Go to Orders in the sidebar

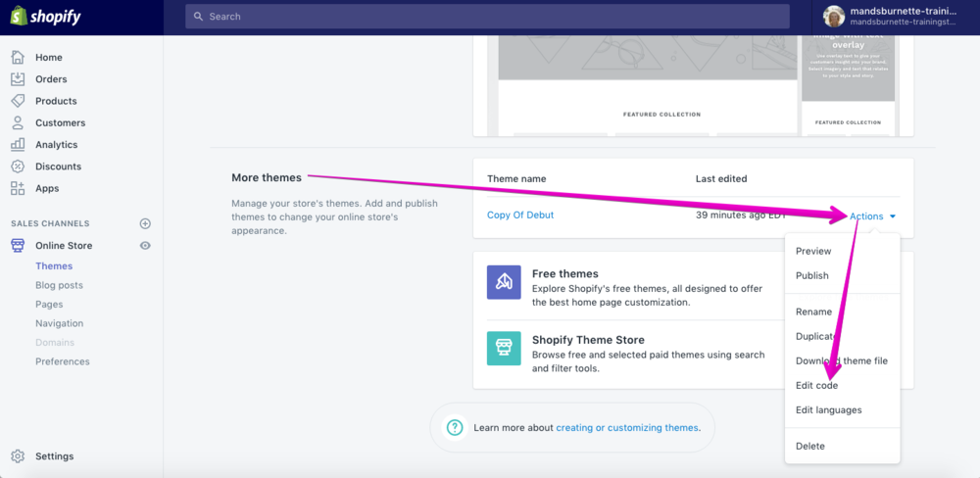[51, 79]
